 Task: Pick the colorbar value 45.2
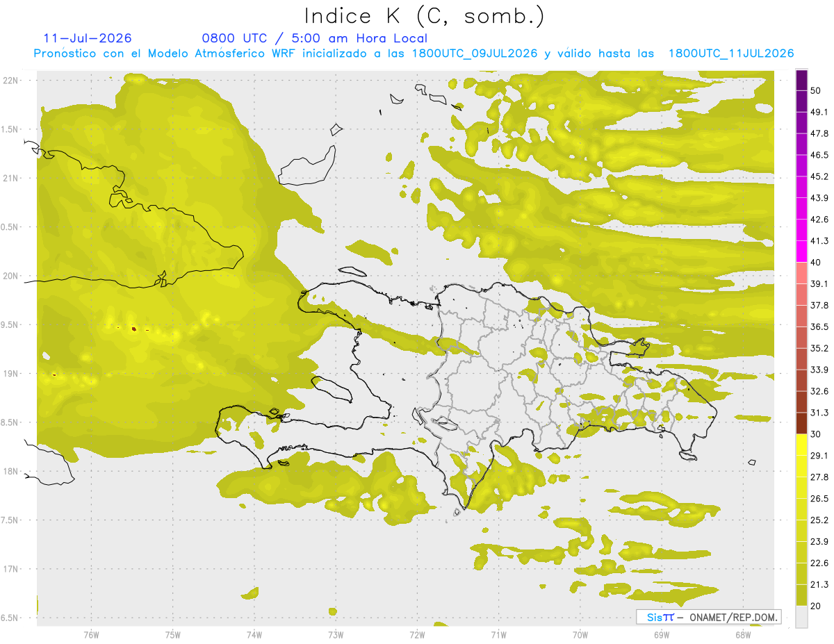(819, 176)
